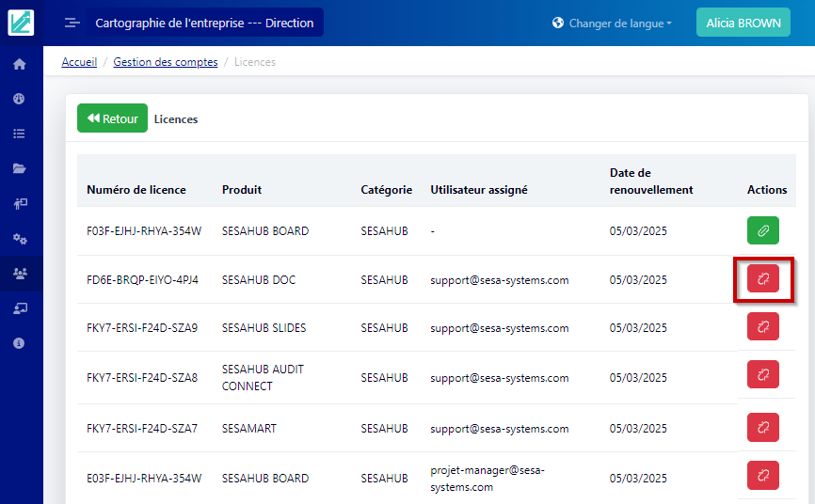815x504 pixels.
Task: Open the dashboard gauge icon in sidebar
Action: click(x=19, y=99)
